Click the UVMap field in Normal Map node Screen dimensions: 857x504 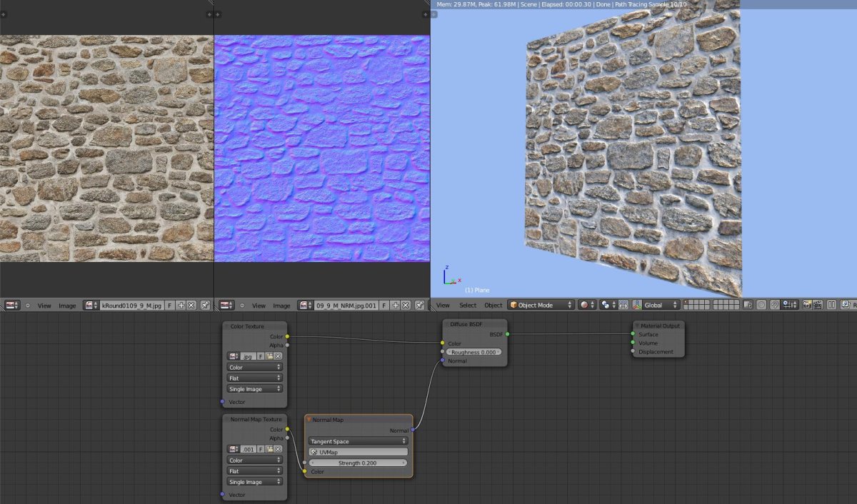358,452
